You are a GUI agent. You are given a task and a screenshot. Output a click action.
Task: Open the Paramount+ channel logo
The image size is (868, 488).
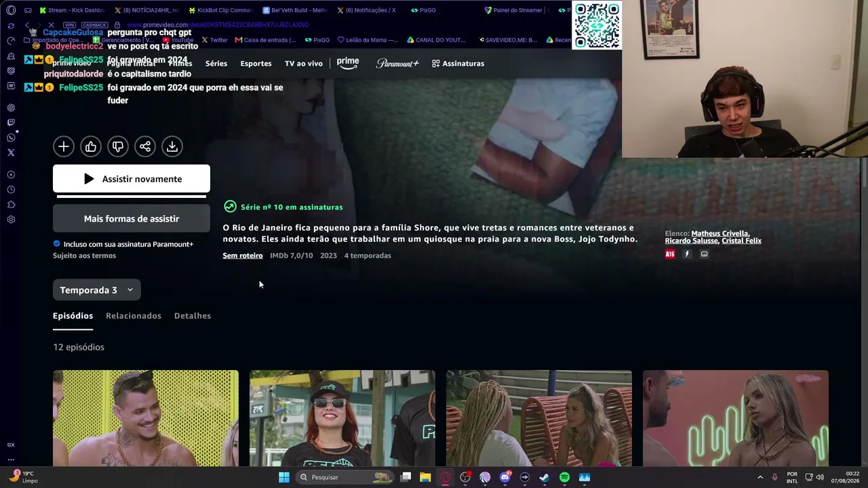pyautogui.click(x=397, y=64)
